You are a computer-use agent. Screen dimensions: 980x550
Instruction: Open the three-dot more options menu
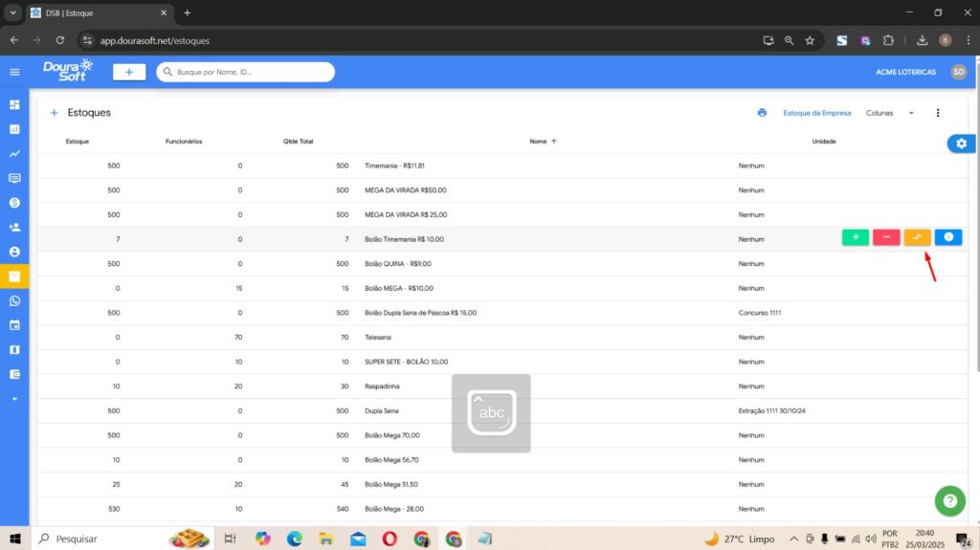(x=938, y=113)
